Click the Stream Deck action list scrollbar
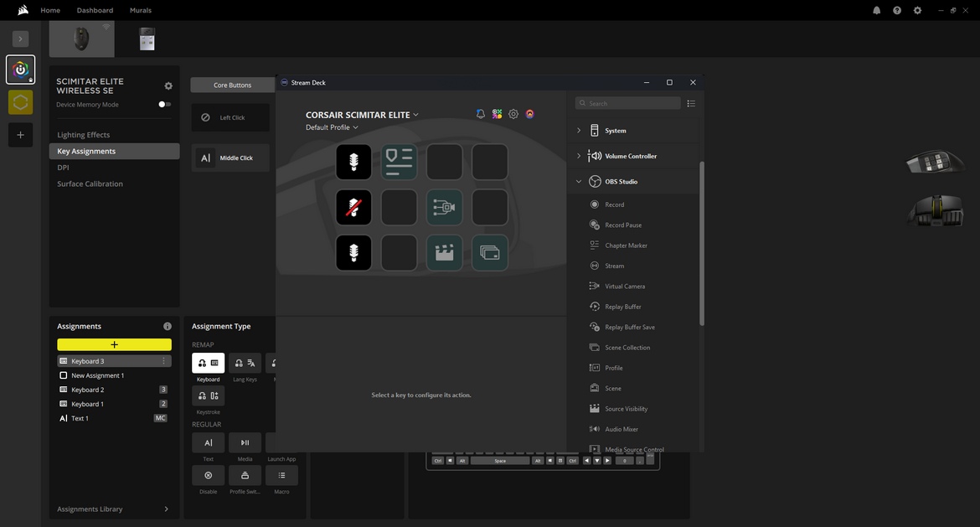Screen dimensions: 980x527 tap(702, 244)
